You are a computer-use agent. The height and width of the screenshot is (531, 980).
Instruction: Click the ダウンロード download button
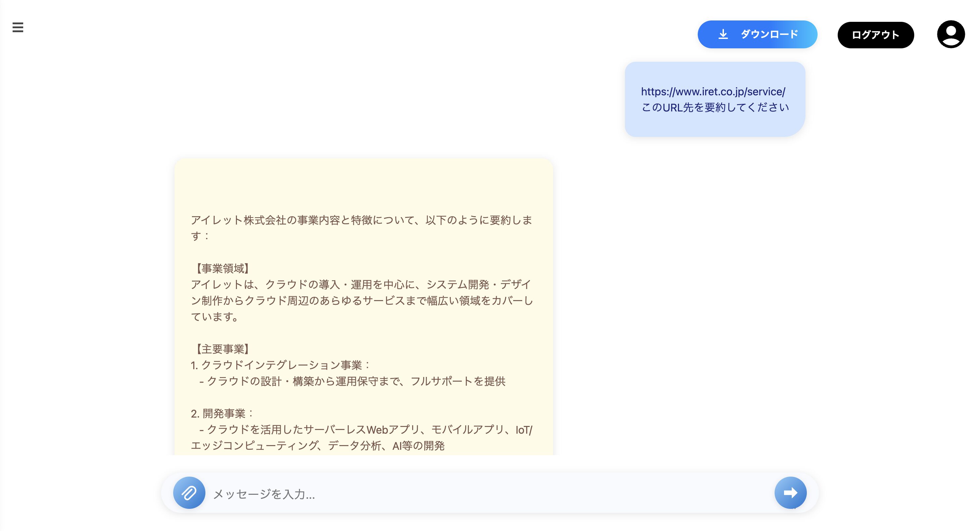[757, 34]
